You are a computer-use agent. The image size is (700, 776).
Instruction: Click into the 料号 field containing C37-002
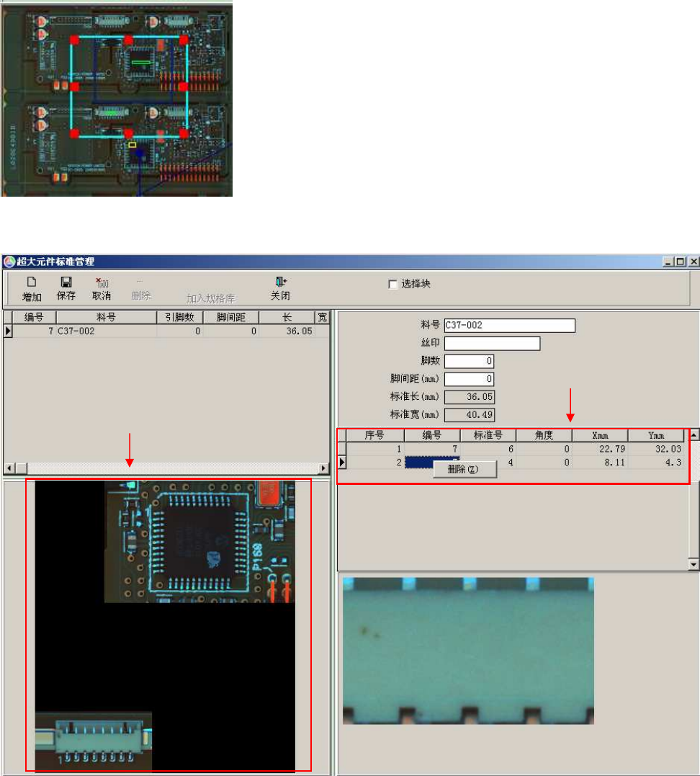(x=510, y=325)
